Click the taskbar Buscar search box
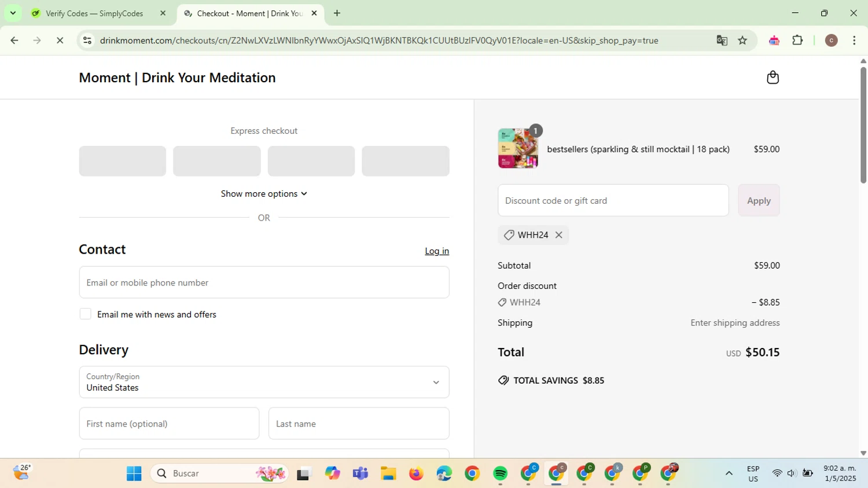Screen dimensions: 868x488 [x=220, y=474]
